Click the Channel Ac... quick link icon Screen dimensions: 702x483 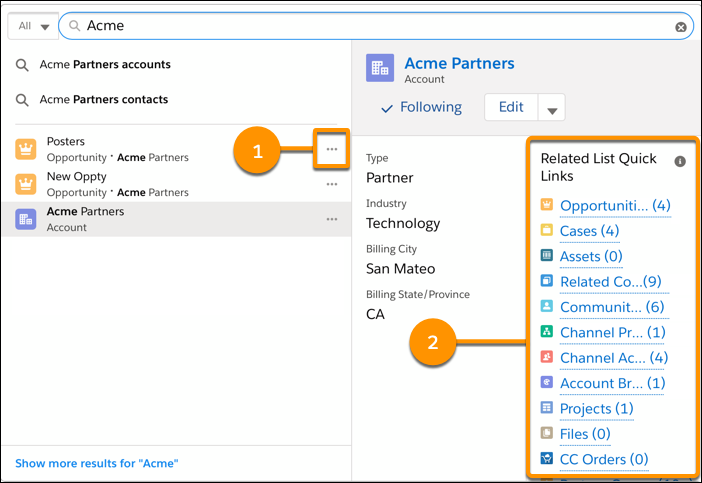547,357
